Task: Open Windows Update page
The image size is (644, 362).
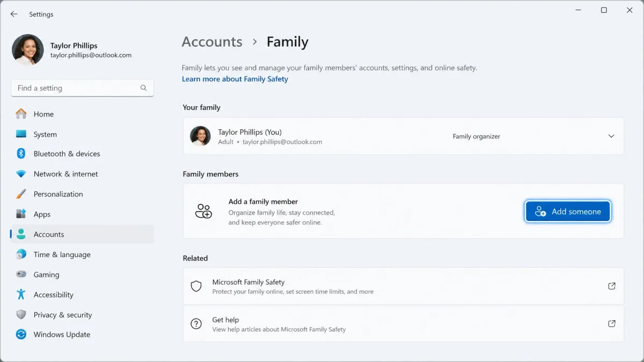Action: tap(82, 334)
